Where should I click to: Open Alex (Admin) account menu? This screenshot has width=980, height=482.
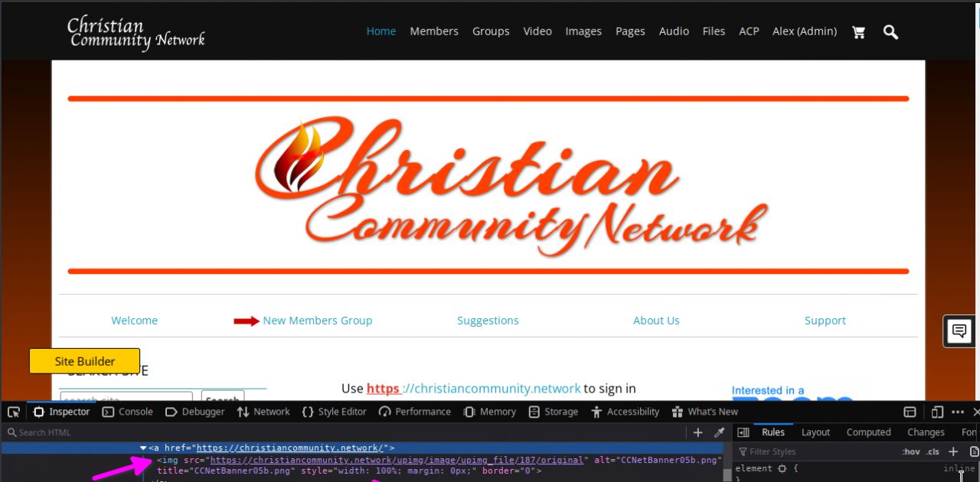[805, 31]
